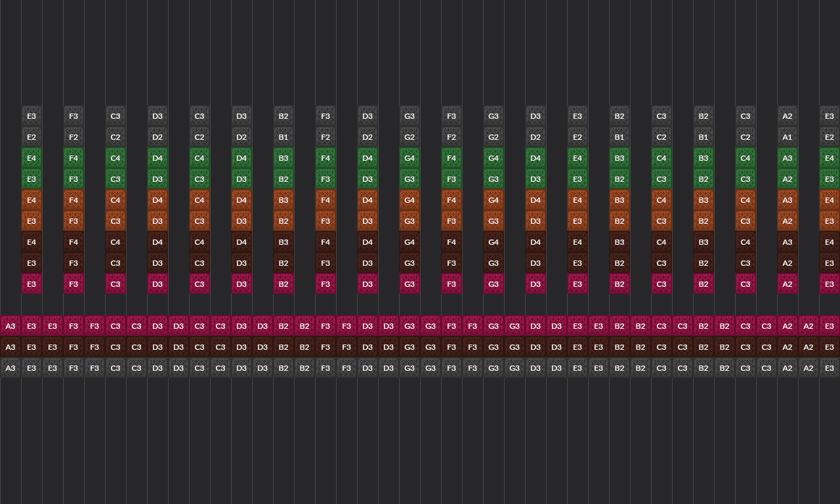Click the rightmost green B3 note
840x504 pixels.
(703, 158)
